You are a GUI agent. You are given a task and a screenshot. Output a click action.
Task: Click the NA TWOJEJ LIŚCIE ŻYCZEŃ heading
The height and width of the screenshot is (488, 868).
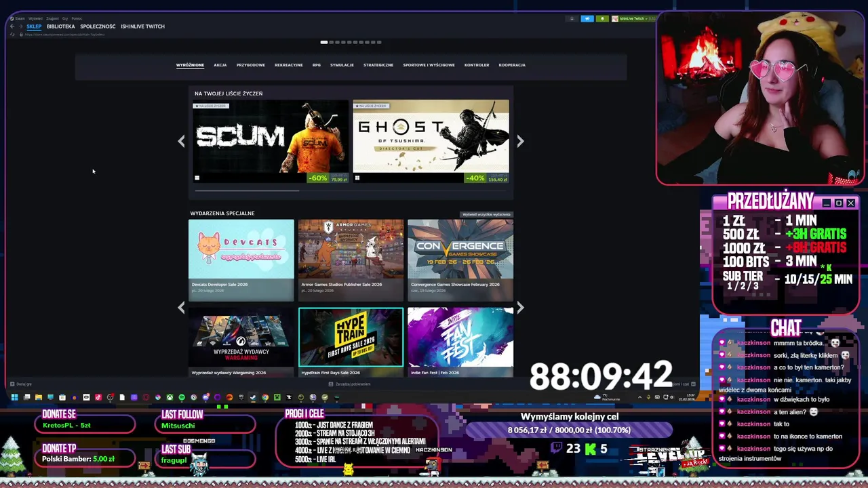point(229,94)
